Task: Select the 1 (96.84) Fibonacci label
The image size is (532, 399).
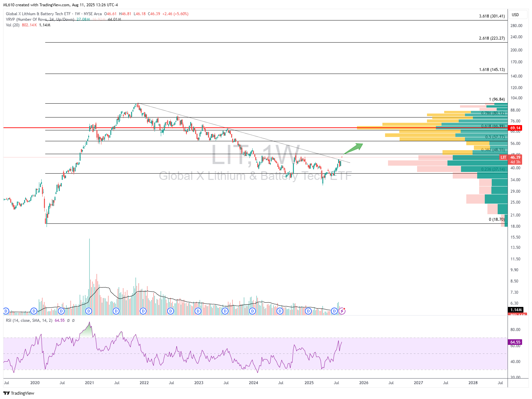Action: click(x=497, y=99)
